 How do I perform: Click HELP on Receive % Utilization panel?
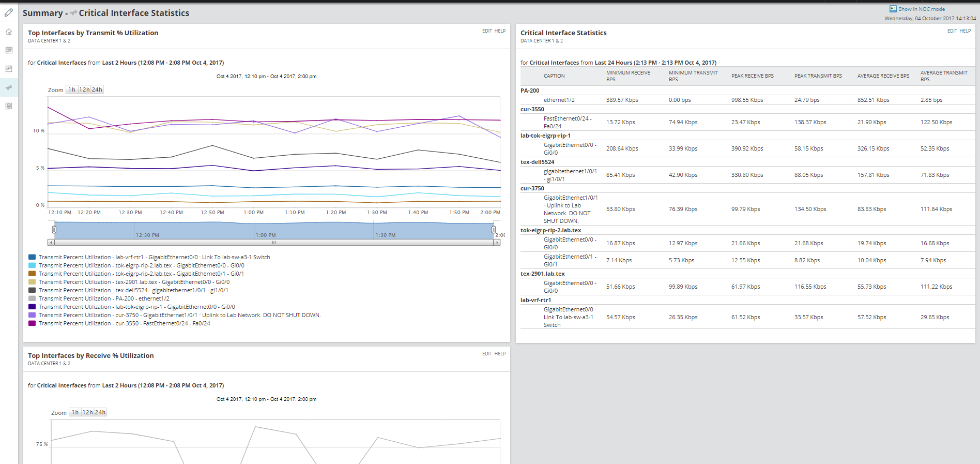point(500,354)
